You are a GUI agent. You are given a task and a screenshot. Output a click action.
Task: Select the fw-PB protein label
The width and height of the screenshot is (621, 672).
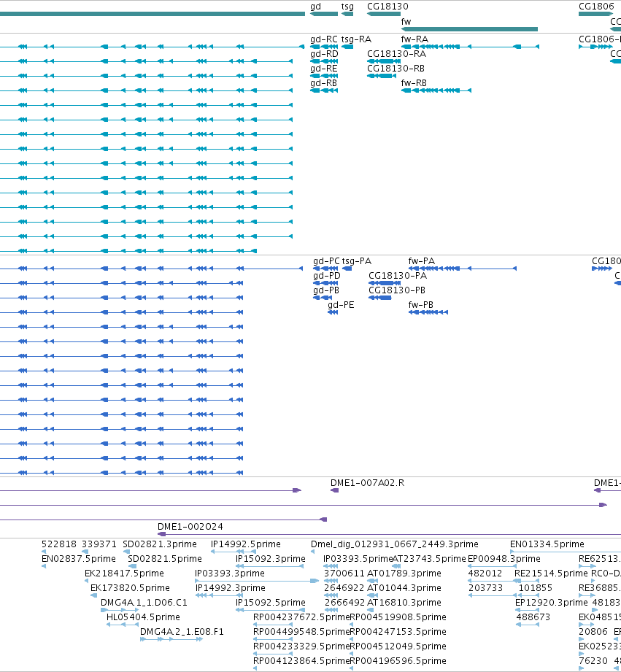click(x=421, y=305)
